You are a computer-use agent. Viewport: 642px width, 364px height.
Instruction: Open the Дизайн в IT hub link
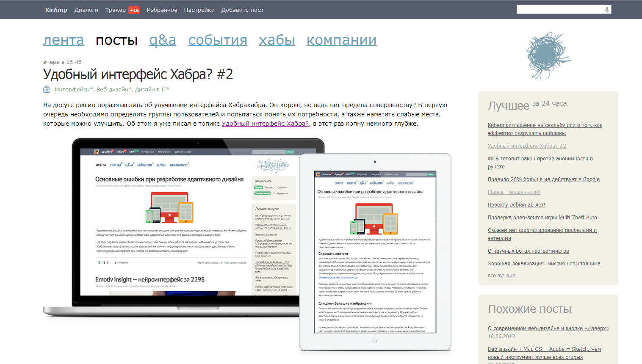[x=151, y=89]
